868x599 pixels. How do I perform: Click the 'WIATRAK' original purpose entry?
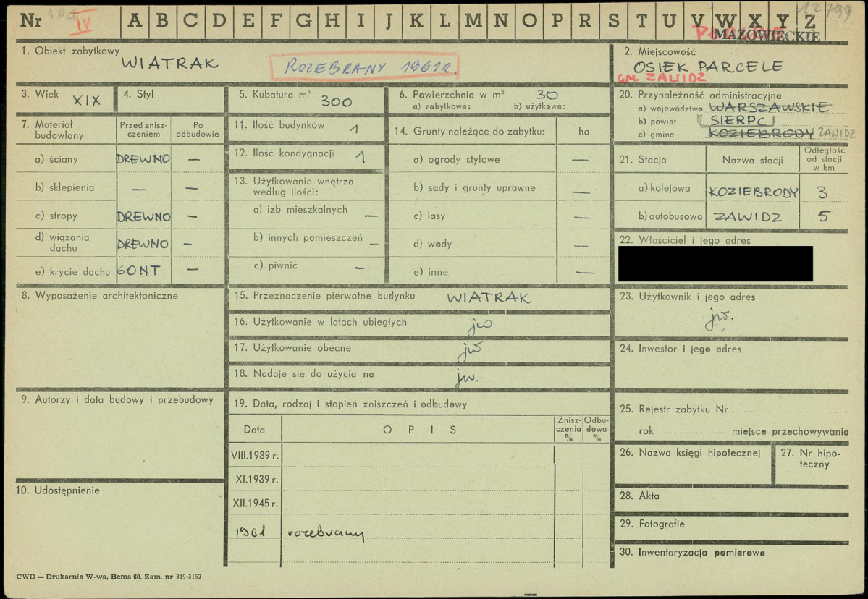(489, 298)
